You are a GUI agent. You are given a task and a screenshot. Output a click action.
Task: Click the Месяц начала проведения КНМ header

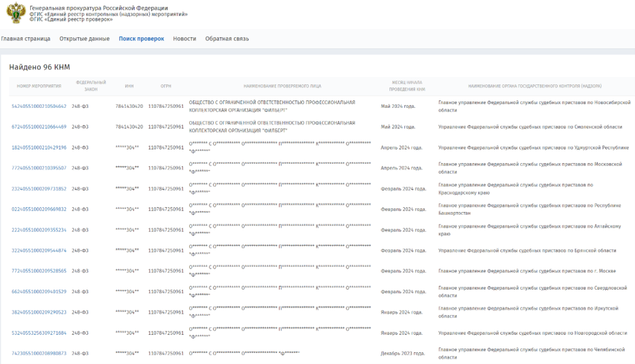(407, 86)
